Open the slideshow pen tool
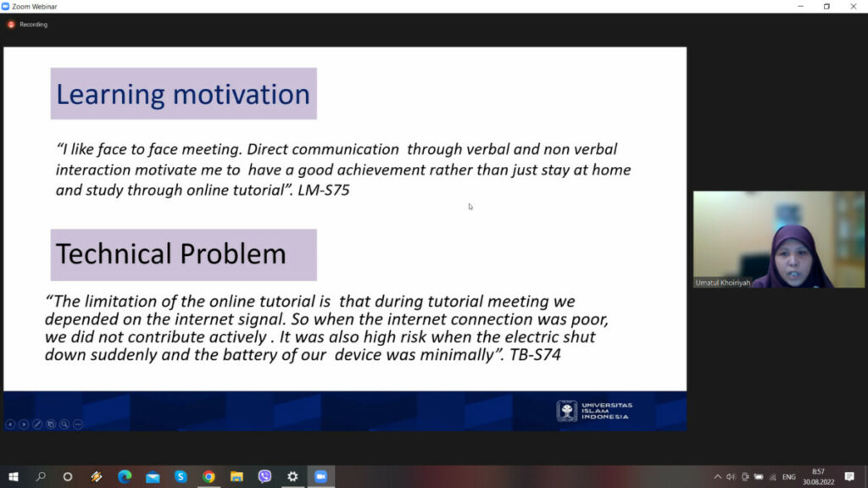This screenshot has width=868, height=488. click(x=37, y=424)
